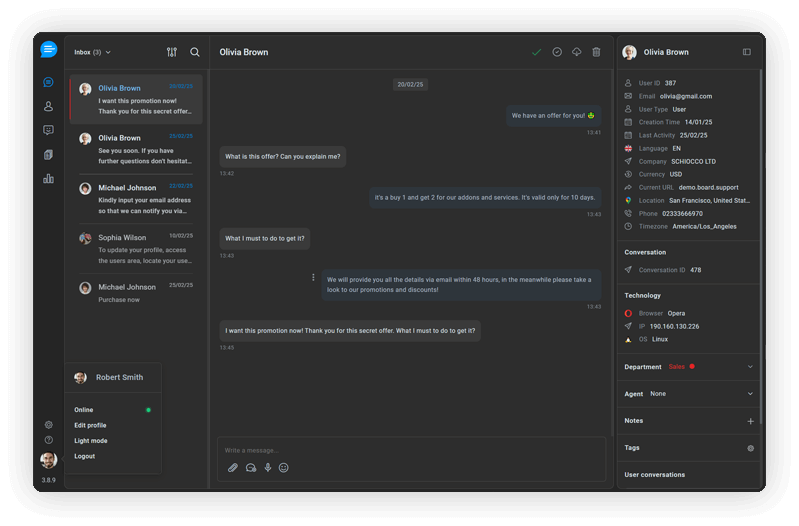Attach a file with paperclip icon
Screen dimensions: 799x526
point(233,467)
